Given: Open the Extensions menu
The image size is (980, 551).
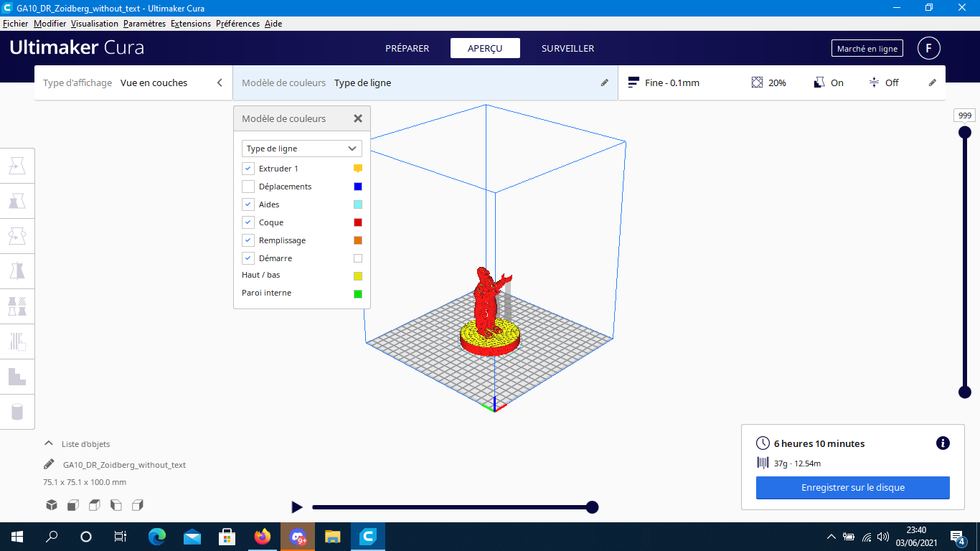Looking at the screenshot, I should [x=191, y=24].
